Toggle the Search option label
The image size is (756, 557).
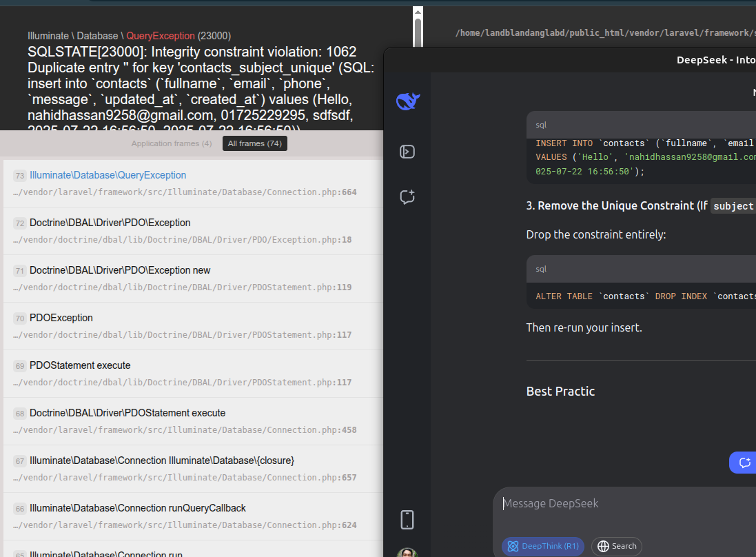pyautogui.click(x=624, y=547)
